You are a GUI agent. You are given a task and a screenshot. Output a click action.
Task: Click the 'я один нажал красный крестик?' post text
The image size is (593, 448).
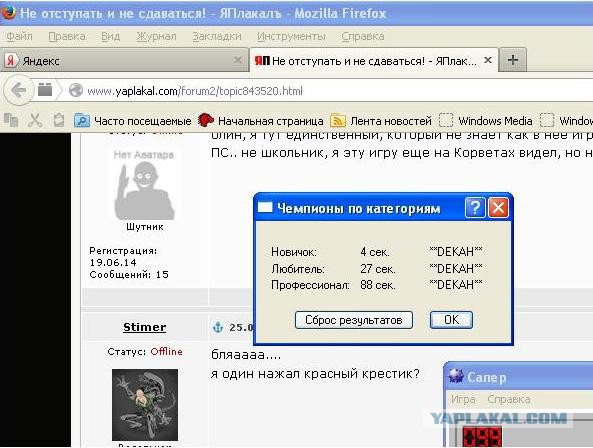click(315, 374)
